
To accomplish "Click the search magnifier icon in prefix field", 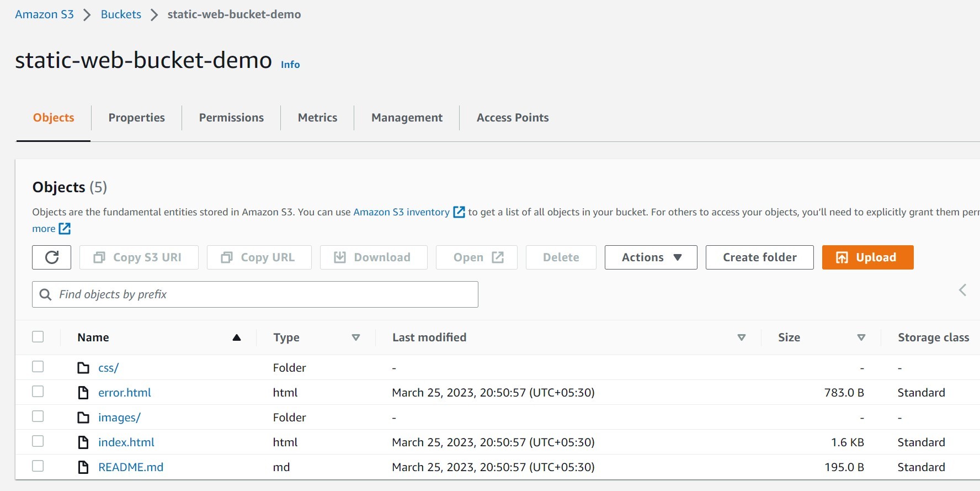I will click(x=46, y=294).
